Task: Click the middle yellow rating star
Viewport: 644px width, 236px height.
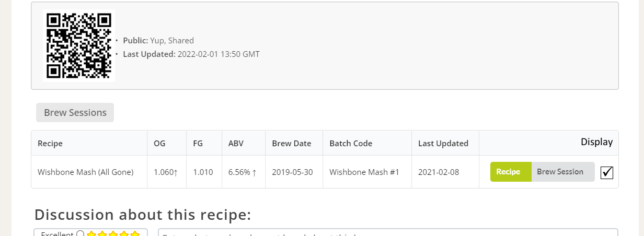Action: coord(113,234)
